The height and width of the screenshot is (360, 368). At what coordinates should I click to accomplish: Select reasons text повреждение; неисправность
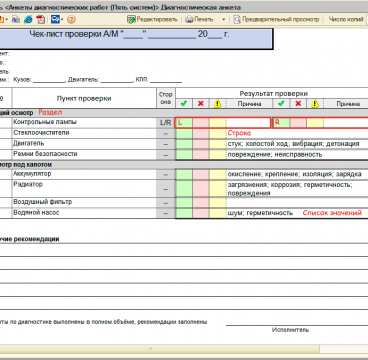275,155
